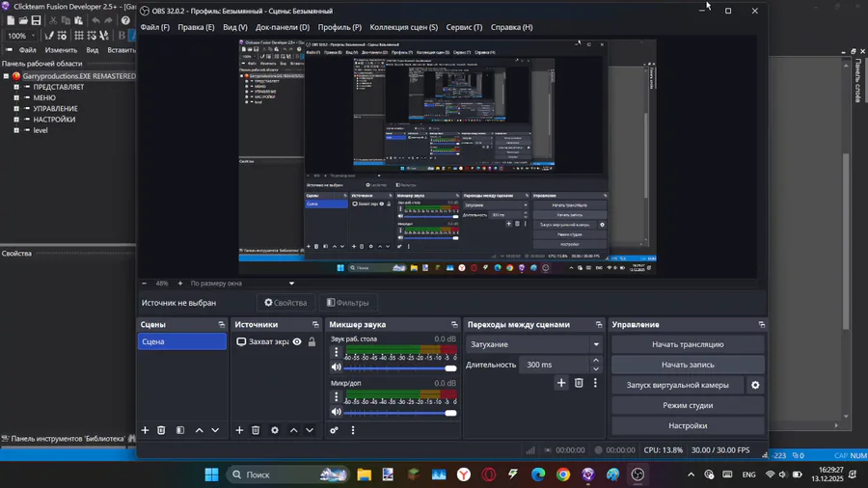
Task: Toggle lock on Захват экрана source
Action: 312,342
